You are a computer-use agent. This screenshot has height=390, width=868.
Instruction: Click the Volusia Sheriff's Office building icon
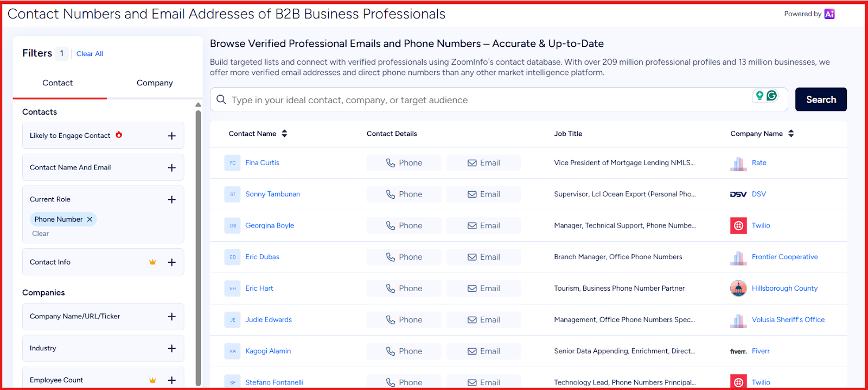(x=738, y=320)
